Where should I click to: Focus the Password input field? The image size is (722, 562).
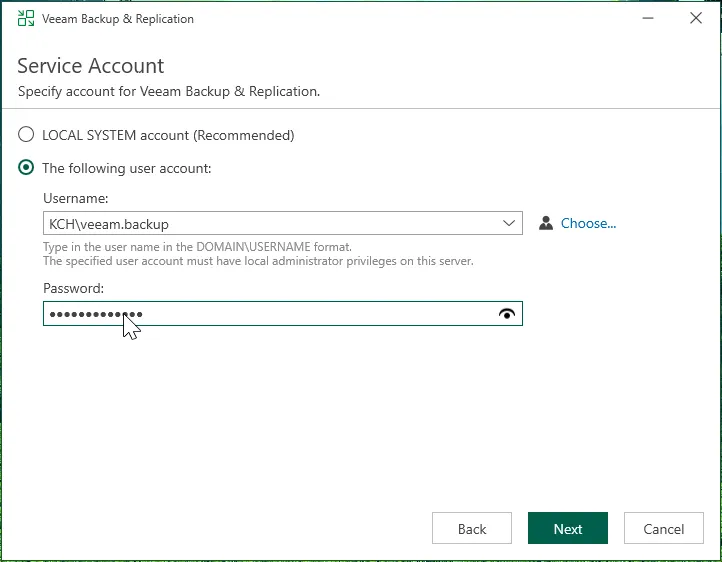[300, 314]
